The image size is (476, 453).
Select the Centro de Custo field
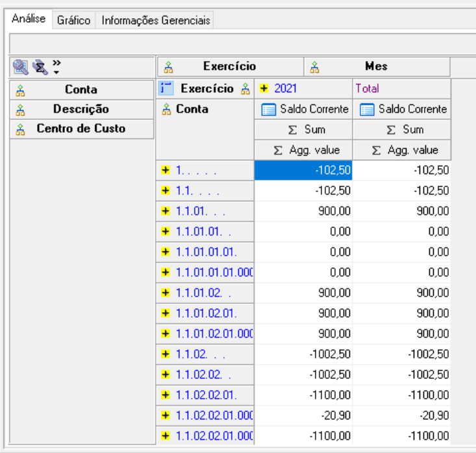[82, 129]
